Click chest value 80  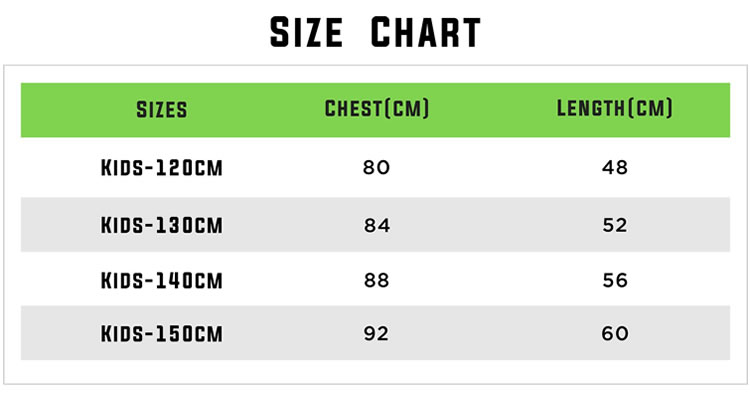376,167
